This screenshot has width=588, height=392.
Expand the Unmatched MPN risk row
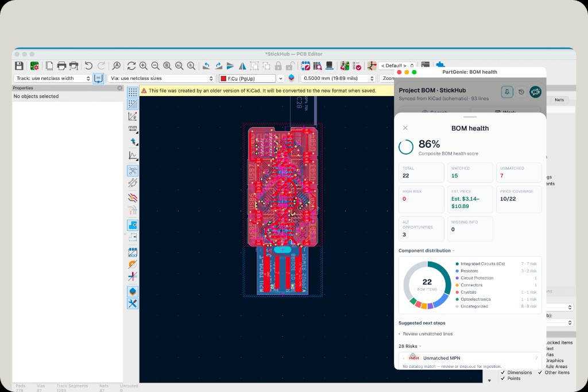(x=470, y=358)
